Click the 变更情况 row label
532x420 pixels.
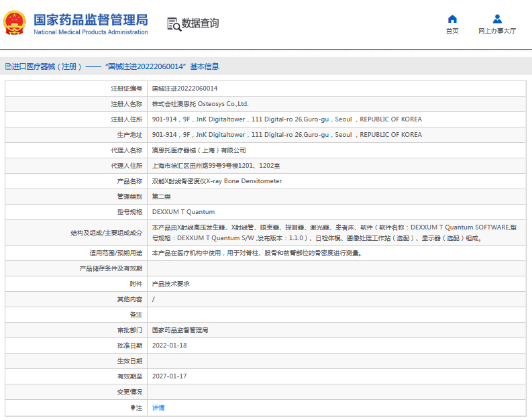coord(129,392)
